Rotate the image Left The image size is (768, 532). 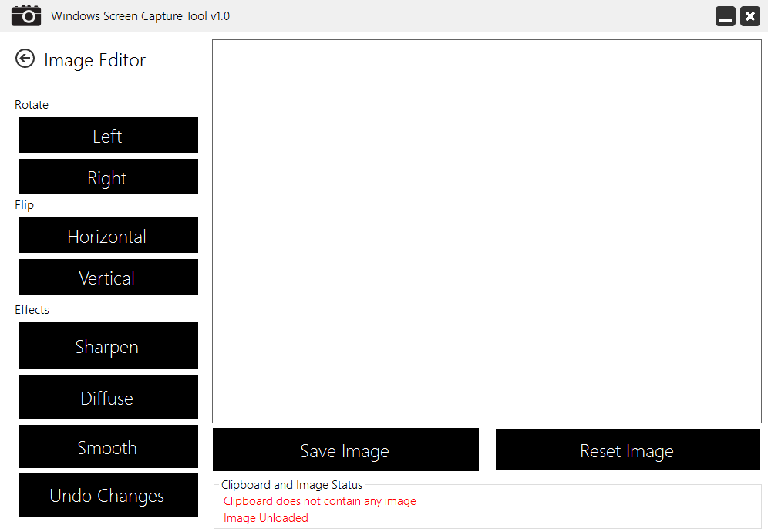point(107,135)
